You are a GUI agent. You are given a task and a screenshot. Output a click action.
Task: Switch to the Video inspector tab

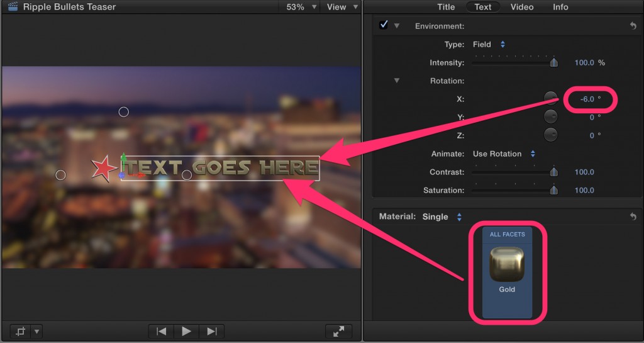click(521, 7)
